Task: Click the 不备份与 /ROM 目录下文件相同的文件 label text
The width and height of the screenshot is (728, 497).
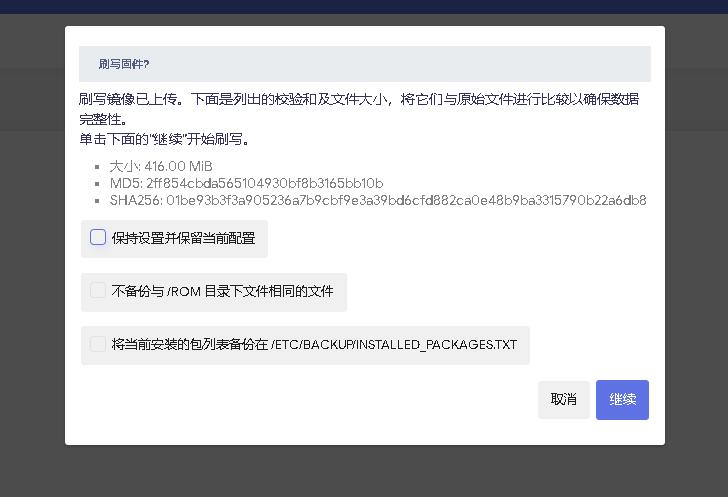Action: point(222,292)
